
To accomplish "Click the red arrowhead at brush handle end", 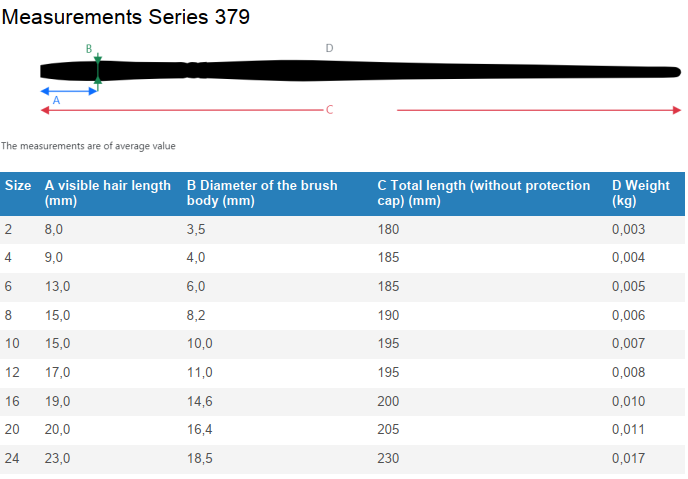I will click(x=677, y=110).
